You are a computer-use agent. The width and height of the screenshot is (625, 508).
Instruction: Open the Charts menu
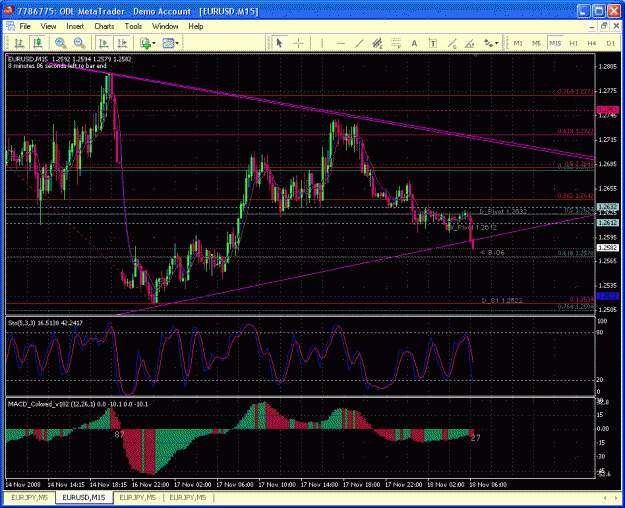point(104,26)
